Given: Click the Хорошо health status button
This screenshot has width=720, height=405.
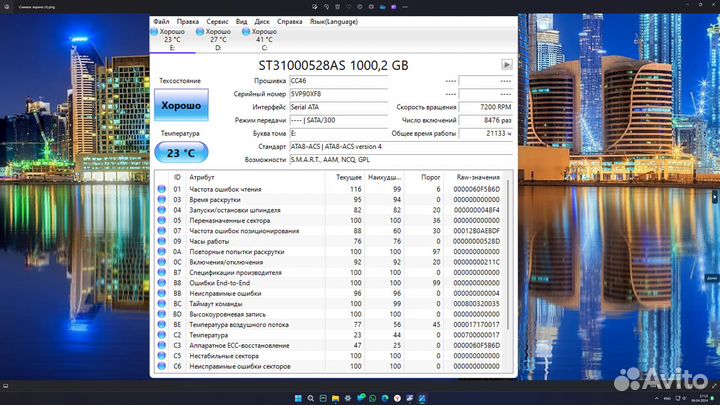Looking at the screenshot, I should point(181,105).
